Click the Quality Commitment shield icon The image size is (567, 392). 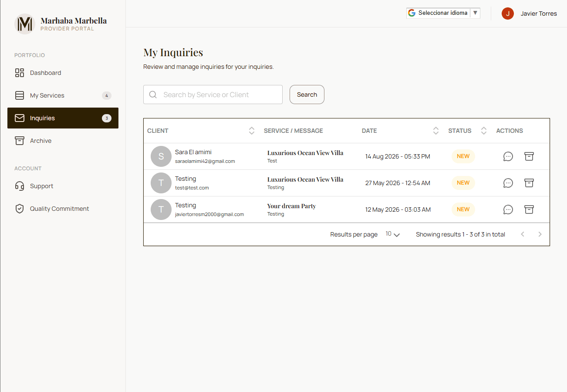click(20, 209)
